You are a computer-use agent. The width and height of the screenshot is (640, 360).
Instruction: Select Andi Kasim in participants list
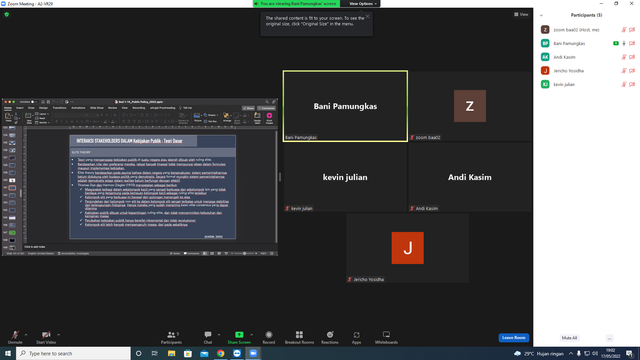tap(587, 57)
